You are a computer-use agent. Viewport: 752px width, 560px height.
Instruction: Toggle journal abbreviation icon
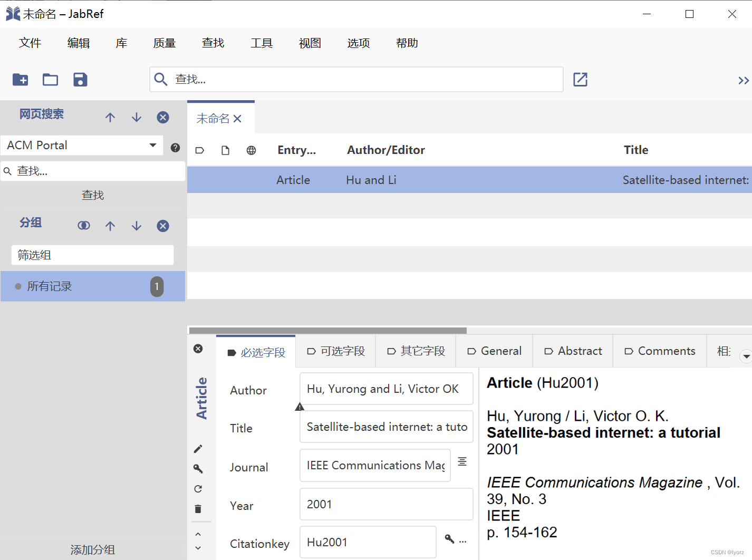pyautogui.click(x=462, y=461)
